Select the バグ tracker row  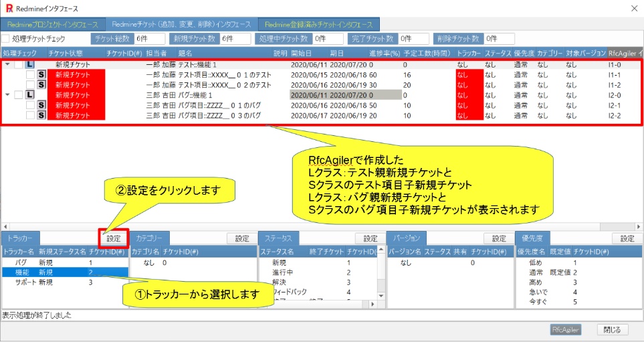(x=65, y=262)
